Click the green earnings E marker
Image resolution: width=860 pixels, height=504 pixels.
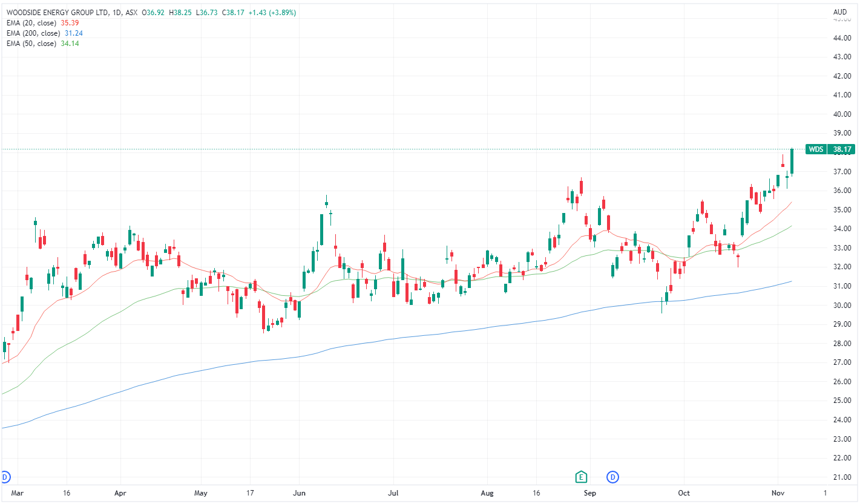point(581,476)
